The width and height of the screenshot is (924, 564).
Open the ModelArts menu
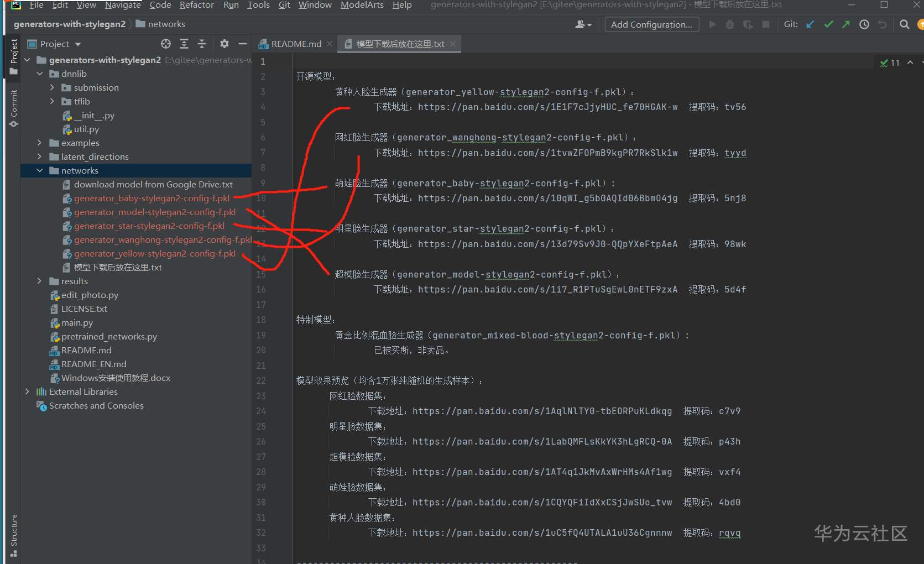click(362, 5)
